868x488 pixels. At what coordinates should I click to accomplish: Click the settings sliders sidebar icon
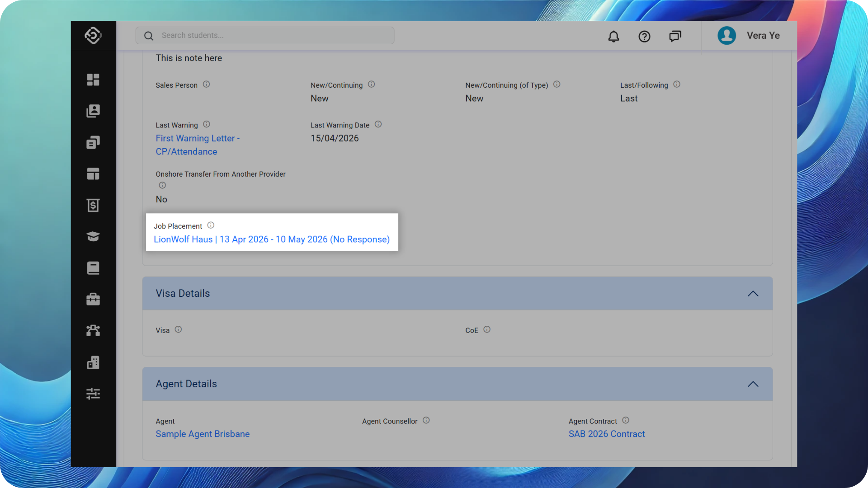point(93,394)
